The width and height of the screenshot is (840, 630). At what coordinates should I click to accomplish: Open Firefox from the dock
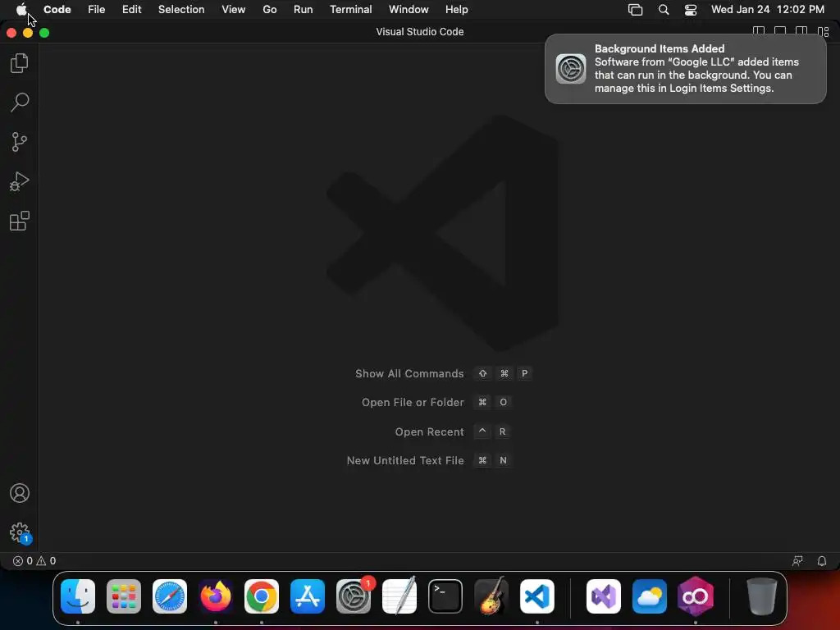216,596
